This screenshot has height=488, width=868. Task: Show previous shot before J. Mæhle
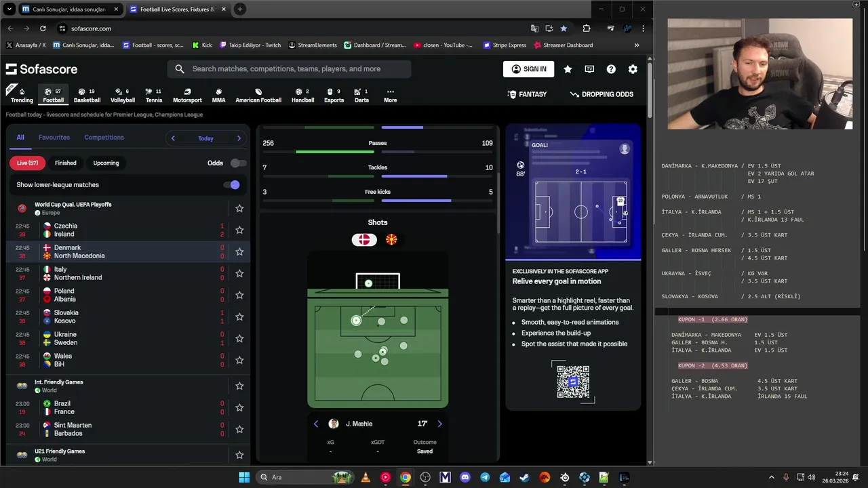[316, 424]
